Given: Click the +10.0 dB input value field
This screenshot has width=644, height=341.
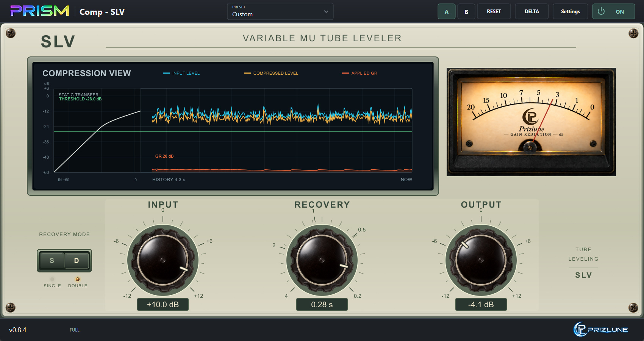Looking at the screenshot, I should click(163, 304).
